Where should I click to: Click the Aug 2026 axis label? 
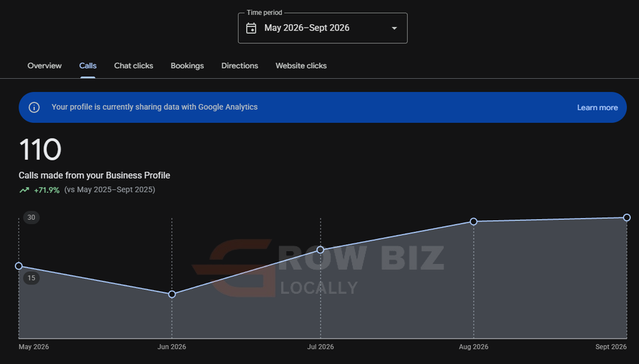click(474, 347)
